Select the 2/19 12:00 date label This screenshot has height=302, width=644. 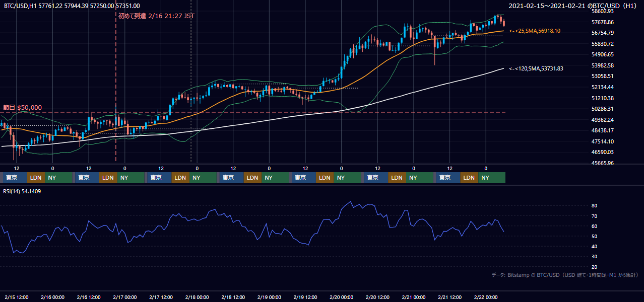point(305,297)
